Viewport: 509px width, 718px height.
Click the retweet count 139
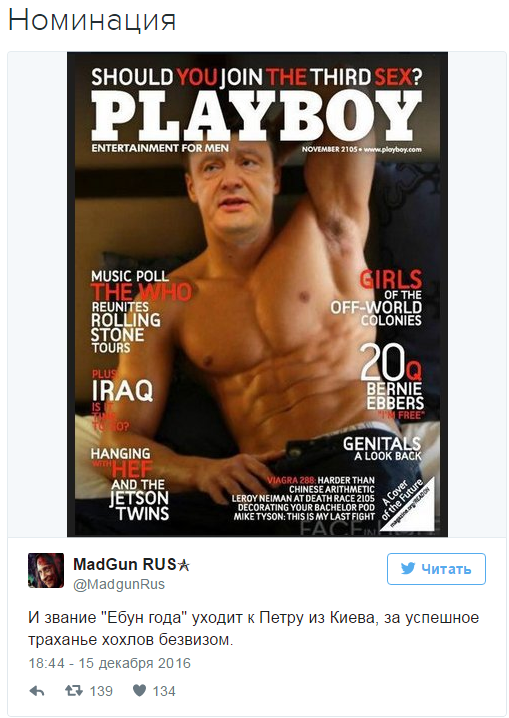tap(101, 691)
